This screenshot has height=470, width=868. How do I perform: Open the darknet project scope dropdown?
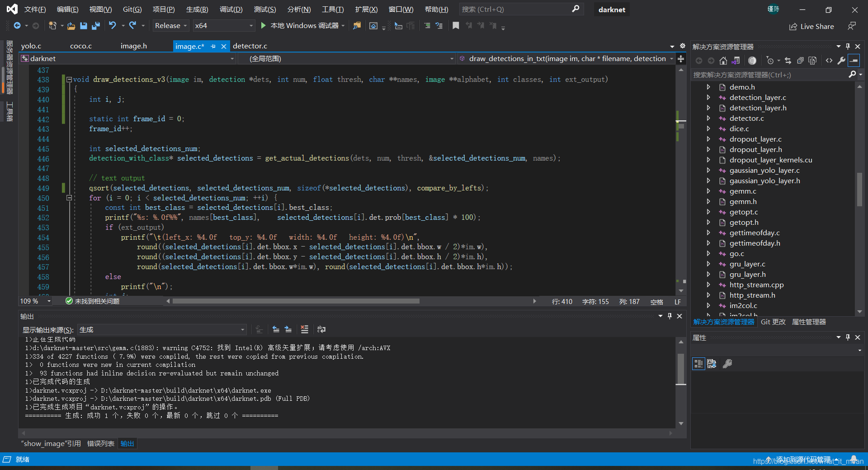tap(128, 59)
